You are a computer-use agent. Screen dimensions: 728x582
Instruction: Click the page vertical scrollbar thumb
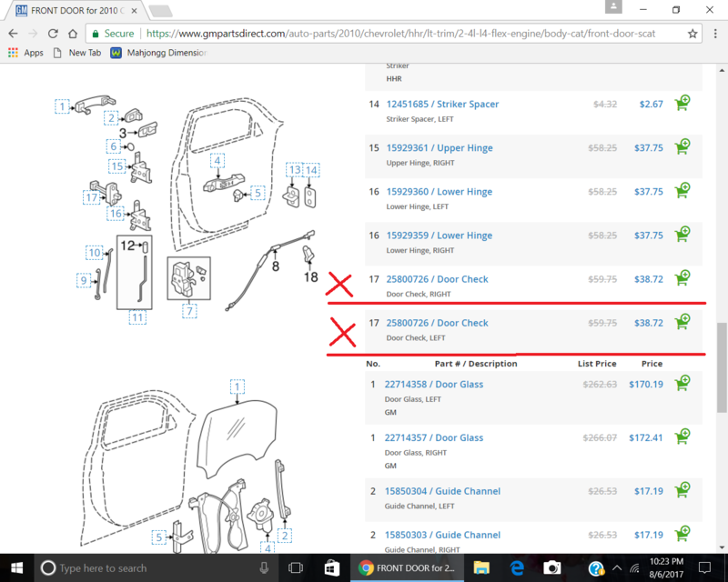(x=722, y=367)
